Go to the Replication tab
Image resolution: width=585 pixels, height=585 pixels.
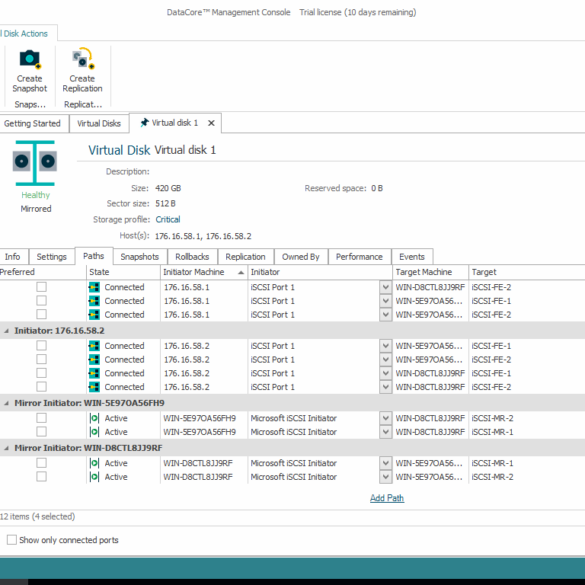tap(245, 257)
